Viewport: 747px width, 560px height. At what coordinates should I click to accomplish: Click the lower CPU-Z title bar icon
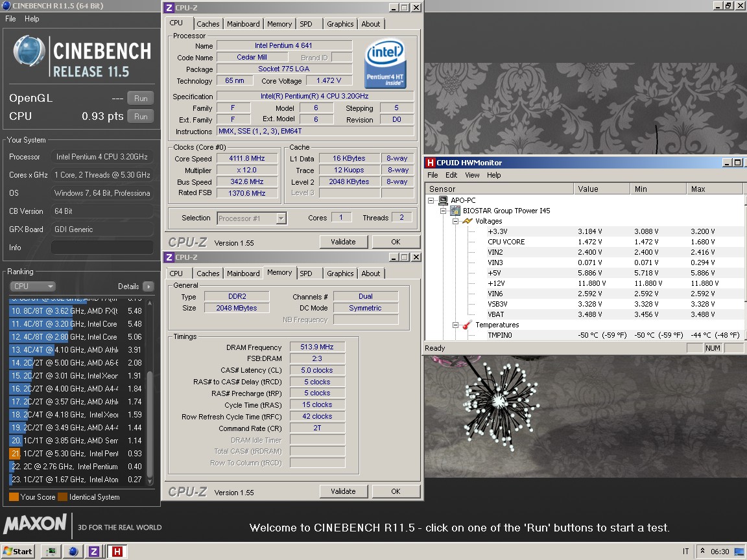tap(169, 257)
